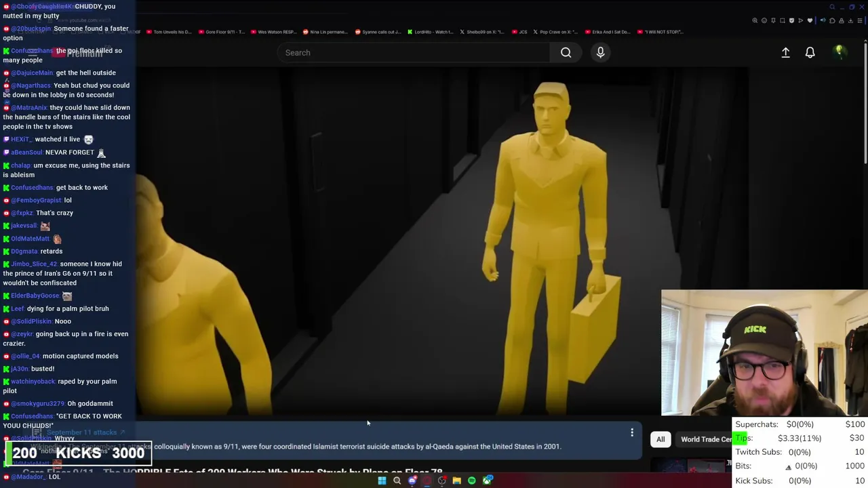Open the Xbox app from taskbar

(487, 481)
